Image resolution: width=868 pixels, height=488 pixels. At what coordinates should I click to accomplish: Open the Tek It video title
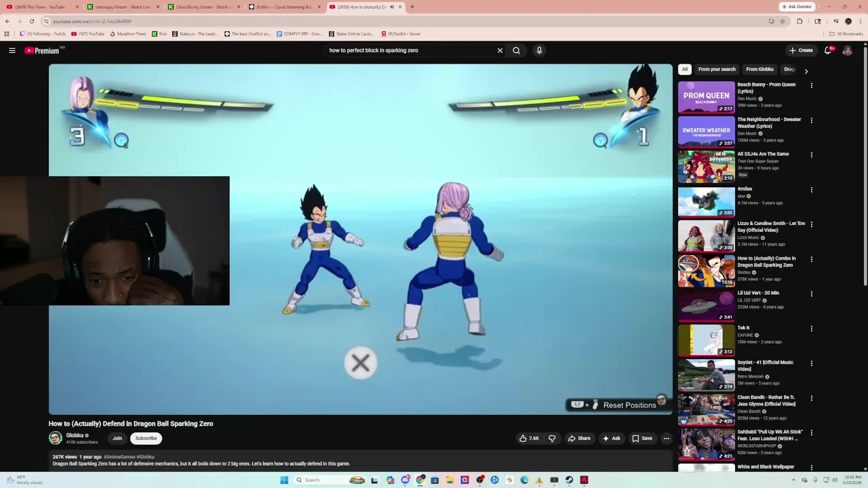pos(743,327)
